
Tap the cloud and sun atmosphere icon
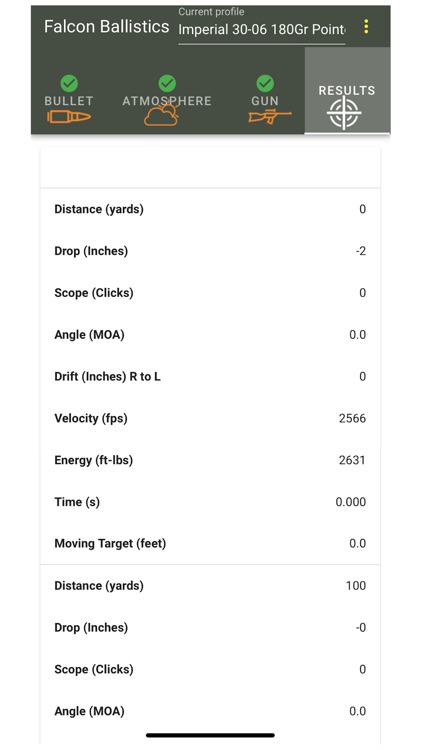point(162,116)
